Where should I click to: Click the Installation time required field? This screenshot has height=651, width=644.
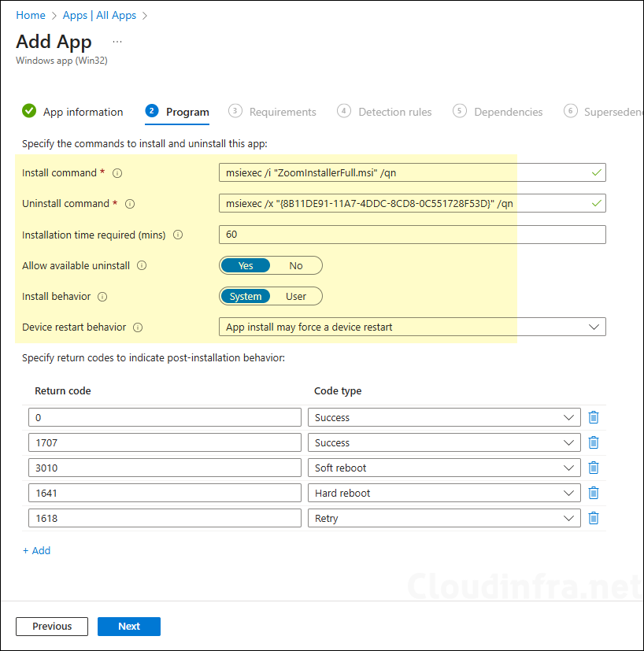point(412,235)
